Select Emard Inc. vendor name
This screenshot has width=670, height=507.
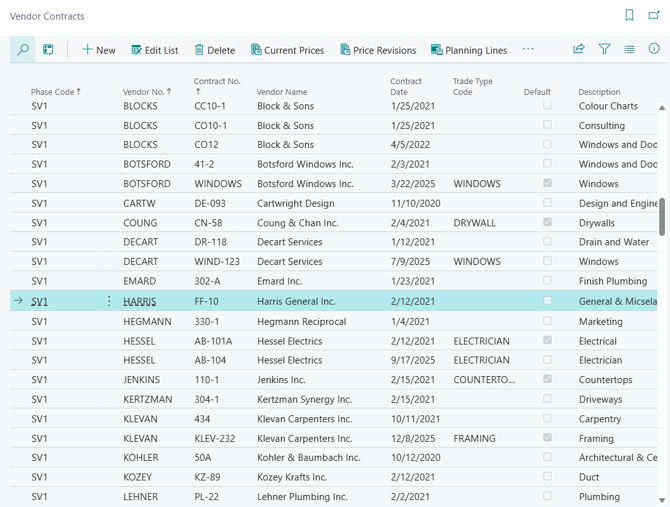(279, 281)
